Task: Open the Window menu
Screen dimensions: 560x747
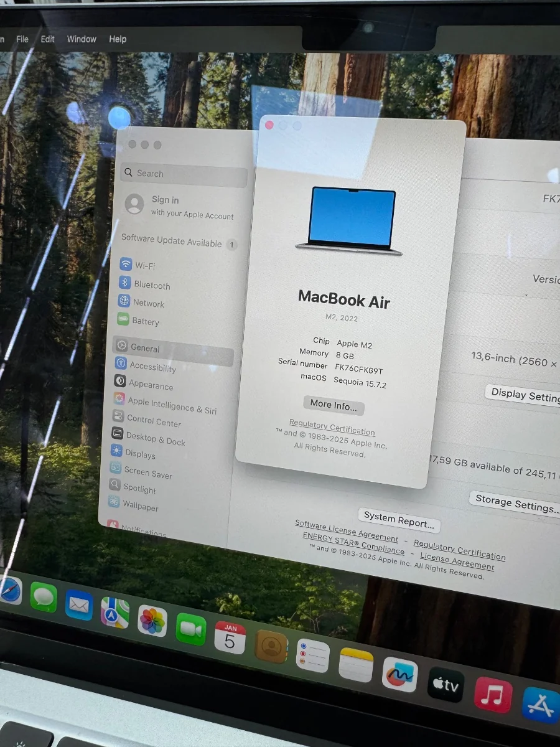Action: (x=82, y=39)
